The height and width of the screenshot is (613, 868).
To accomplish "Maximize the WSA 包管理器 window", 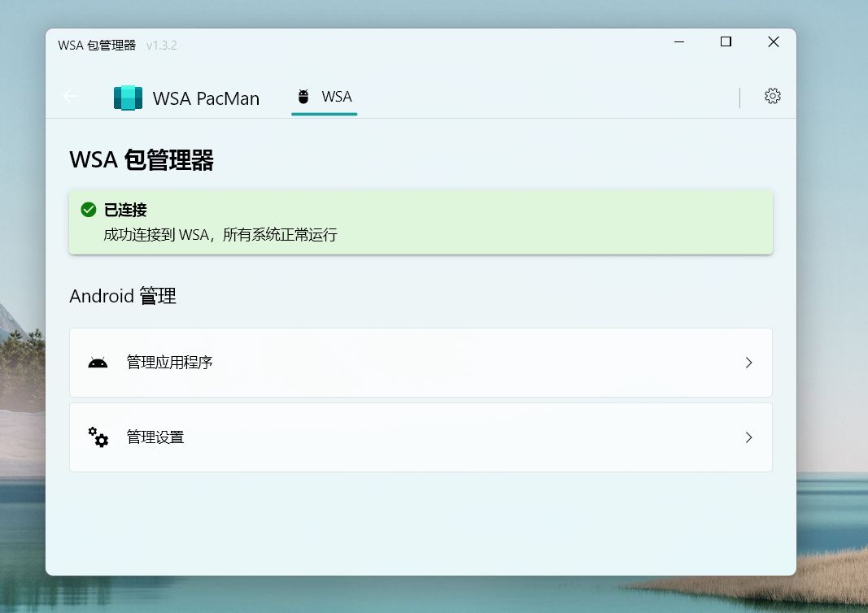I will pyautogui.click(x=726, y=42).
